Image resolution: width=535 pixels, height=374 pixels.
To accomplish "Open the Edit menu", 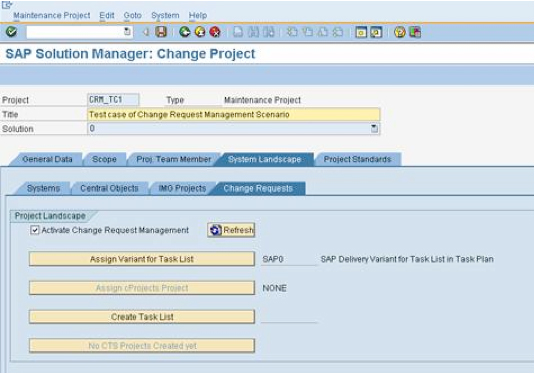I will point(107,15).
